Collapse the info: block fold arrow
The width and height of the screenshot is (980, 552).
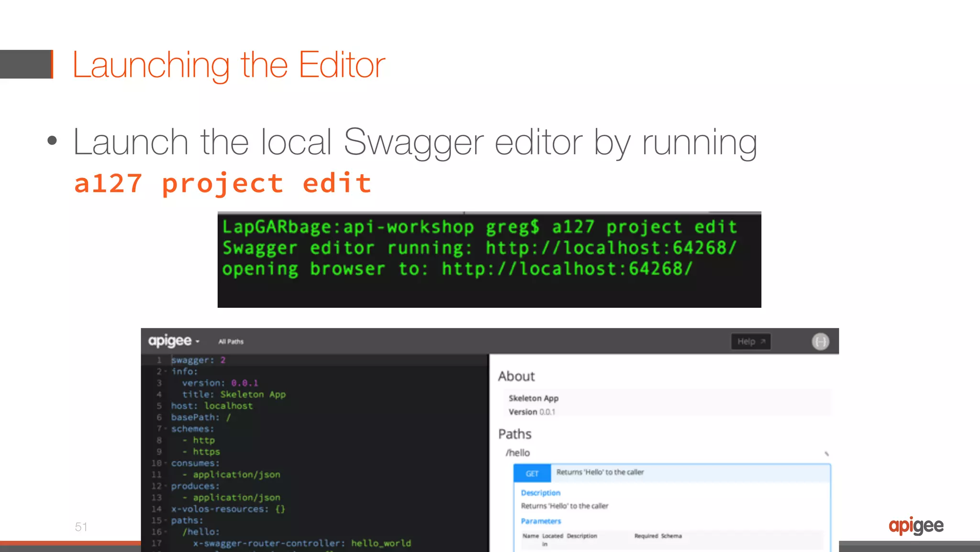coord(166,372)
